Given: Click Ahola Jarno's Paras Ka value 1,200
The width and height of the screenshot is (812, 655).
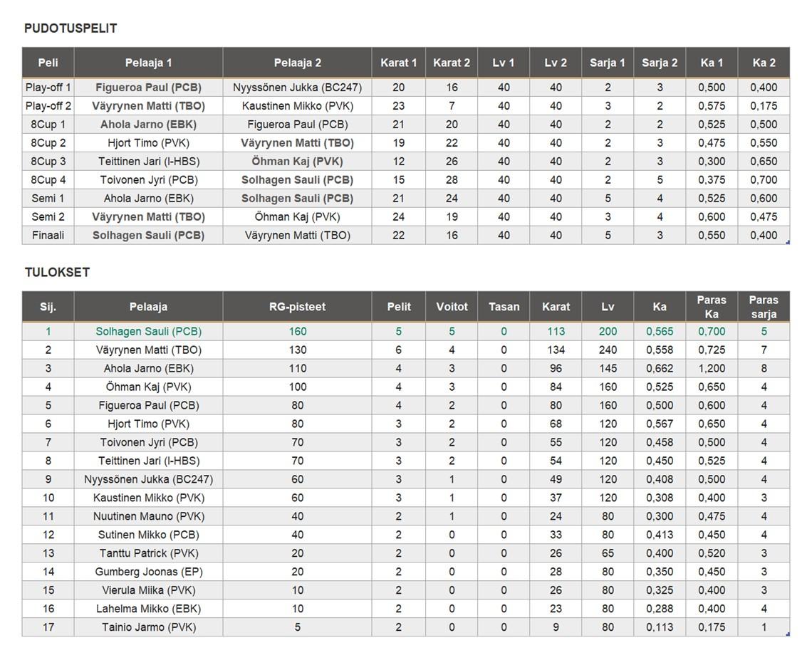Looking at the screenshot, I should [x=712, y=368].
